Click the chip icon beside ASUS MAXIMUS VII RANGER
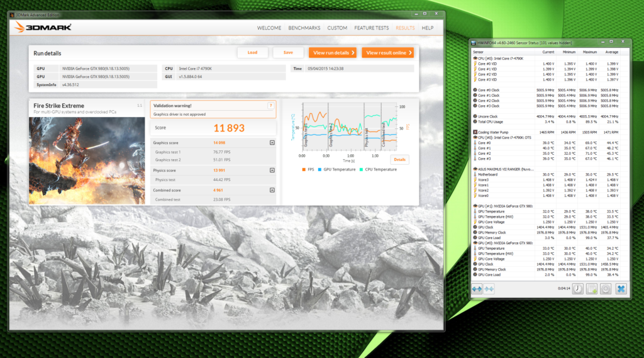Viewport: 644px width, 358px height. pos(475,169)
